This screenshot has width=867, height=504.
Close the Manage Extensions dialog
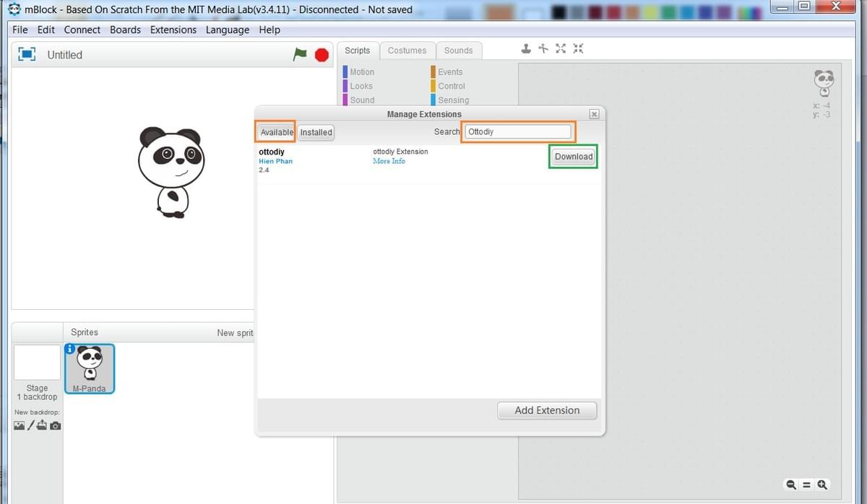pos(594,114)
